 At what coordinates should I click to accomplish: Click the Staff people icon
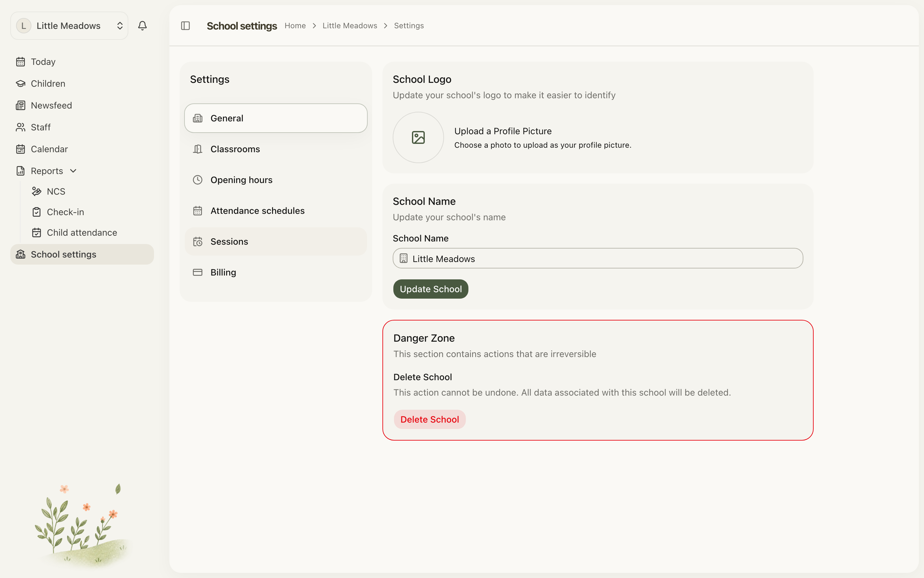tap(21, 127)
